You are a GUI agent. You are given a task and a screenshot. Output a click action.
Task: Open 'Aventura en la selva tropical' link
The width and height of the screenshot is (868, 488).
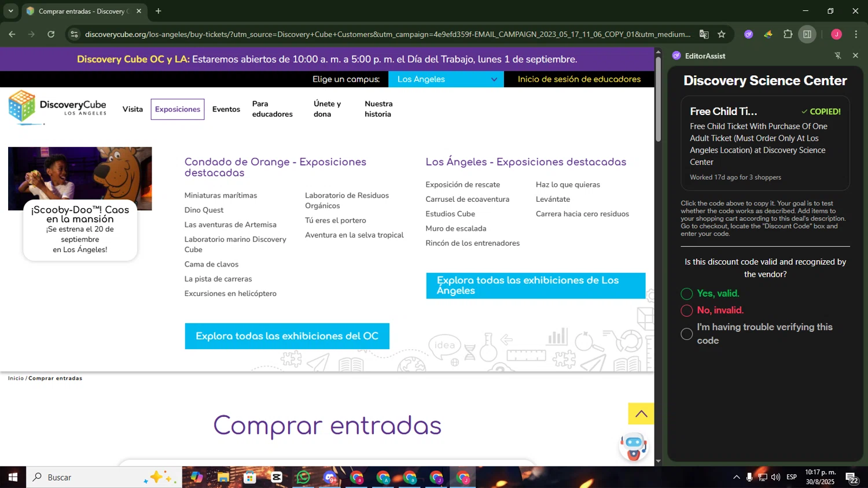pos(354,235)
